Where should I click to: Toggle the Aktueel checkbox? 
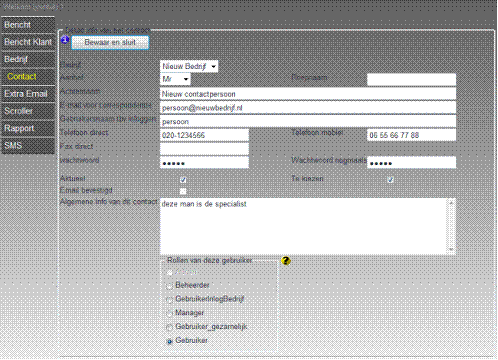(x=183, y=180)
